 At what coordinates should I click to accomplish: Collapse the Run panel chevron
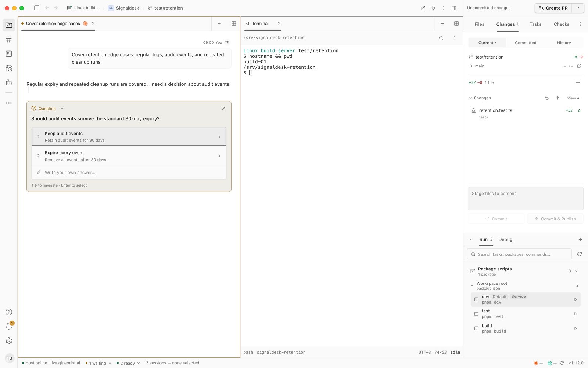click(x=471, y=240)
